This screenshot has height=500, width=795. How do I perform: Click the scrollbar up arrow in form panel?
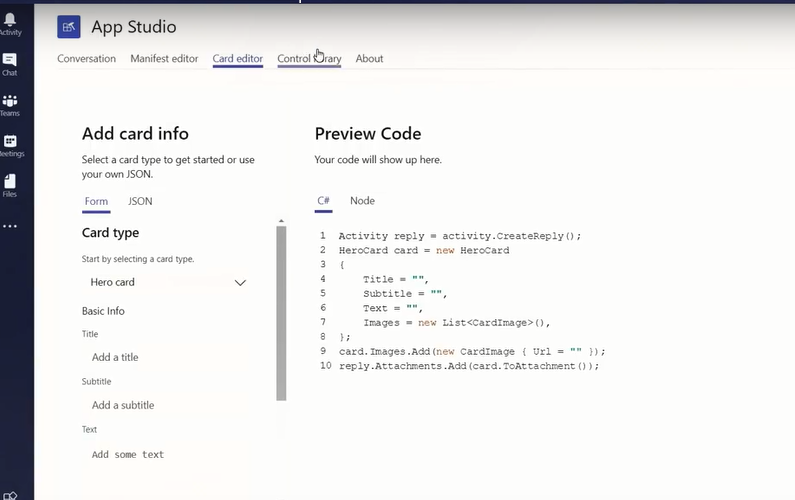[x=281, y=220]
